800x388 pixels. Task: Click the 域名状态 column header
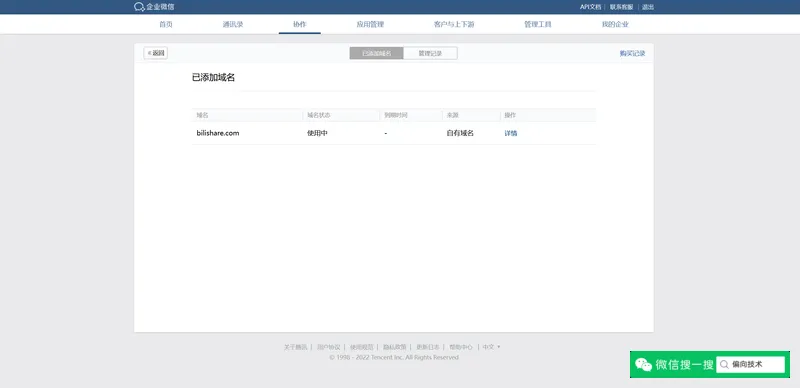(x=319, y=115)
